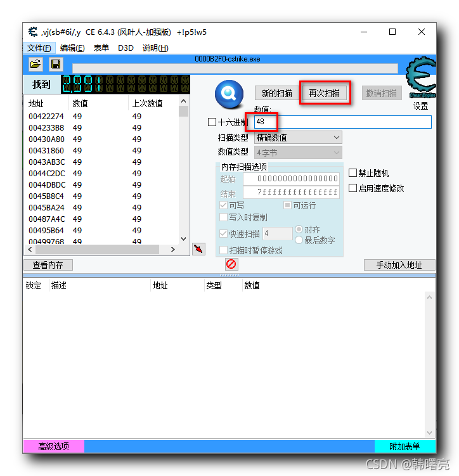Image resolution: width=459 pixels, height=476 pixels.
Task: Open the 说明(H) menu
Action: (x=155, y=48)
